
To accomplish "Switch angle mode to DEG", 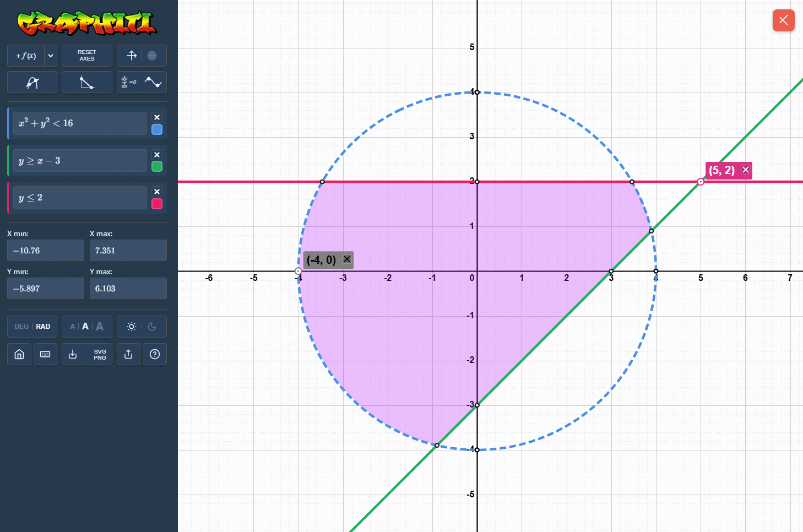I will point(21,327).
